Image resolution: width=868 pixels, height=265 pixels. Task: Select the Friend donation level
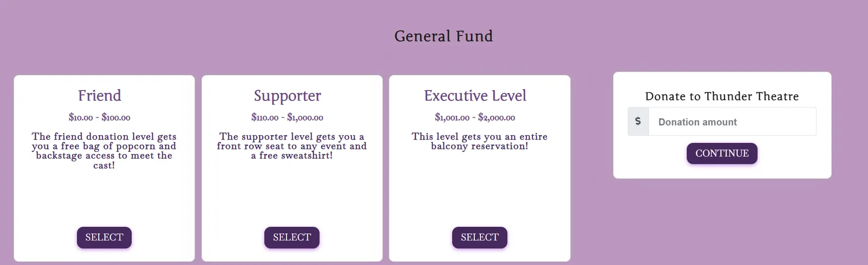click(x=104, y=238)
